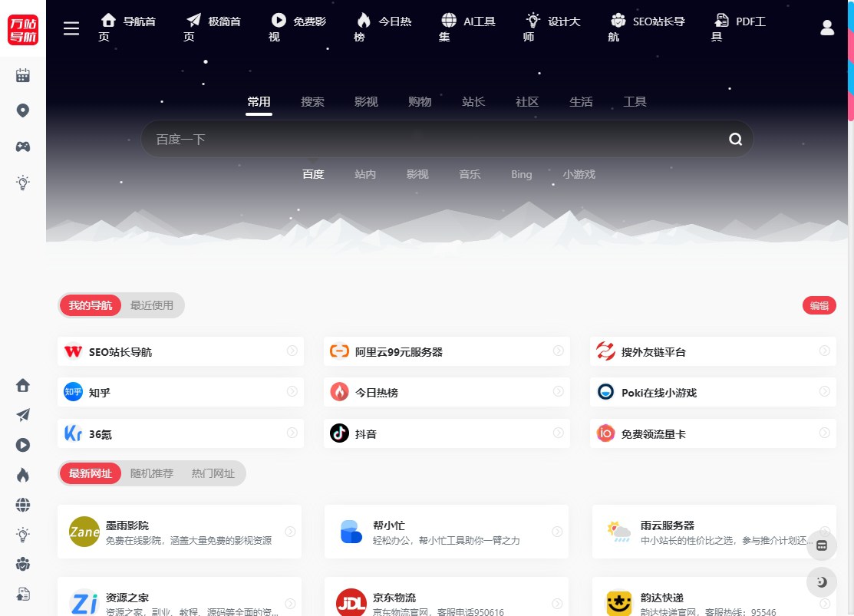Open 帮小忙 site card
Screen dimensions: 854x616
446,532
